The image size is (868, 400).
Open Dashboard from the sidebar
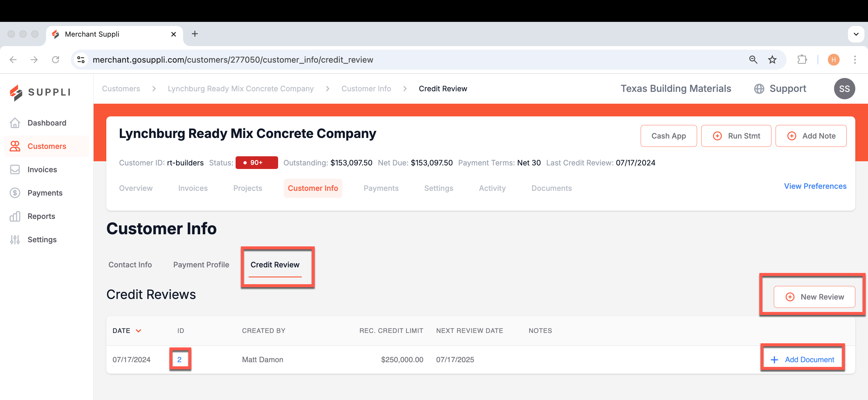point(47,123)
